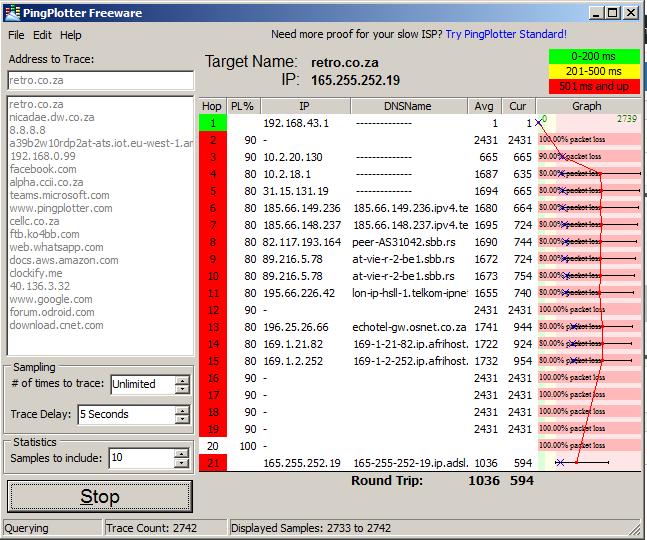647x540 pixels.
Task: Click the Graph column header
Action: tap(588, 106)
